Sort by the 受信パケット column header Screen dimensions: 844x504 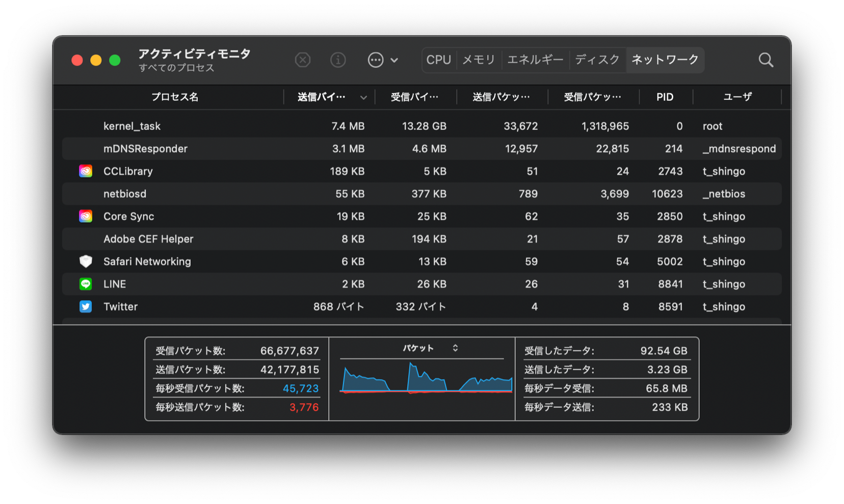click(592, 97)
